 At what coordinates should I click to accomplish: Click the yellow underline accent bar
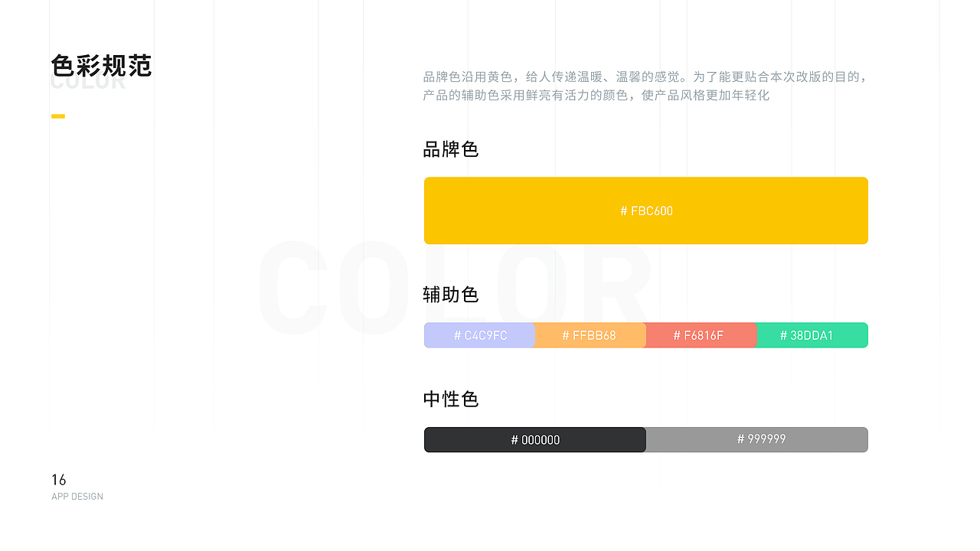pyautogui.click(x=58, y=115)
